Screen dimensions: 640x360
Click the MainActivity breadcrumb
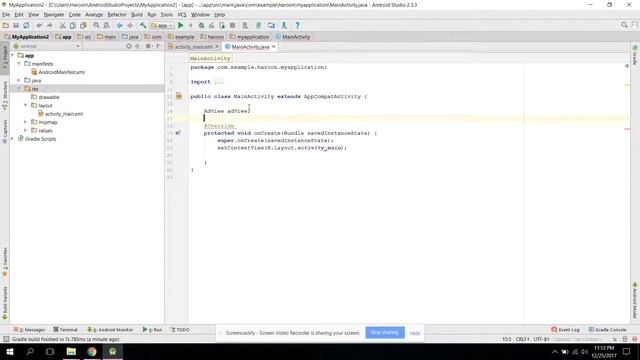(x=293, y=37)
